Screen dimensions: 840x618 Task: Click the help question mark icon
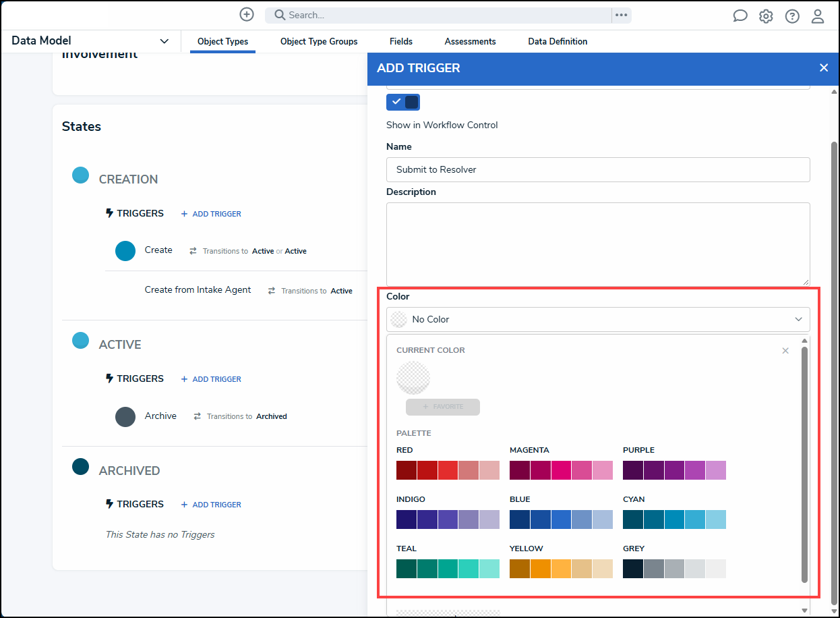pyautogui.click(x=792, y=16)
